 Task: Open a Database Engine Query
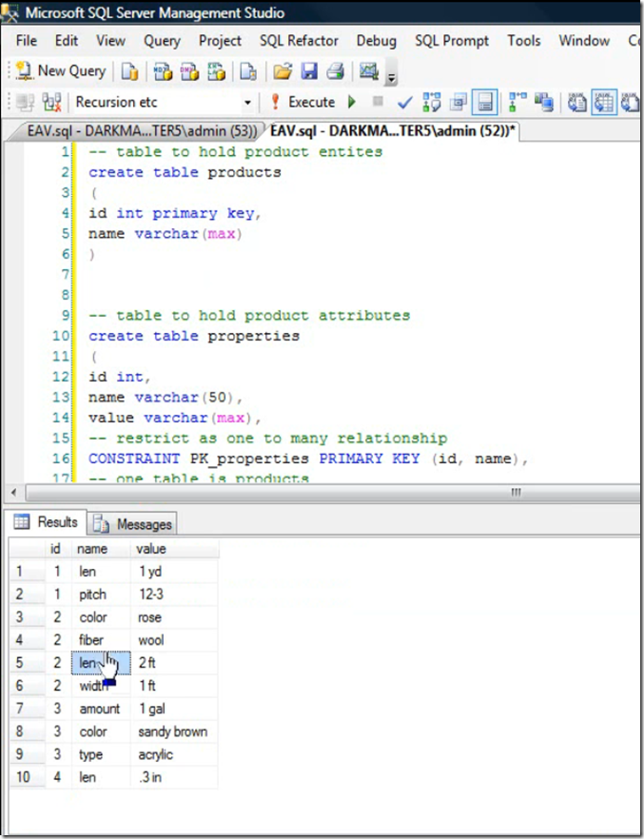pos(130,71)
